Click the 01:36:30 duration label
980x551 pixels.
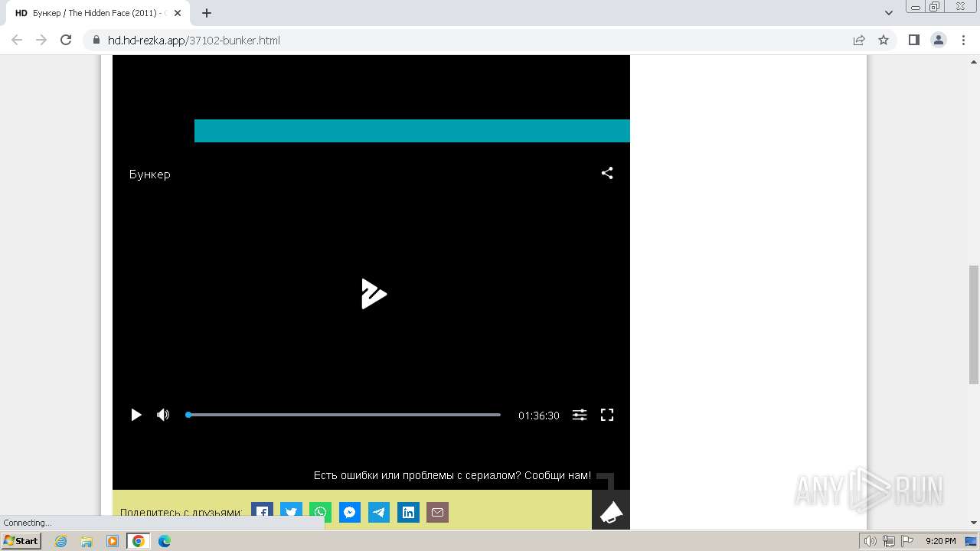click(539, 416)
